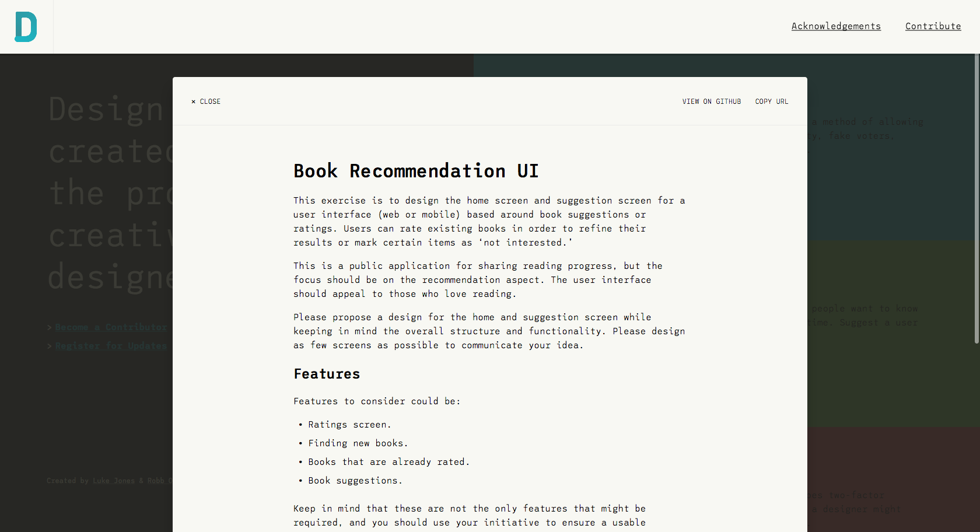Open View on GitHub link

coord(712,101)
